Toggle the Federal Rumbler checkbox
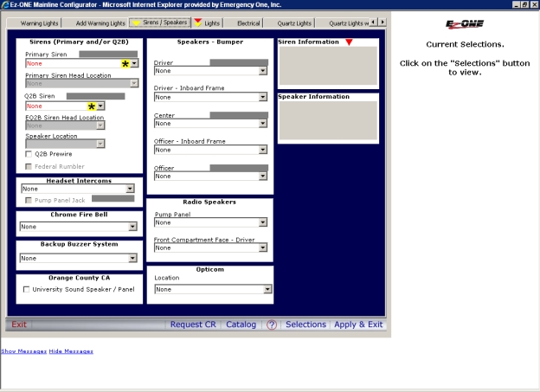The height and width of the screenshot is (392, 540). [x=29, y=167]
